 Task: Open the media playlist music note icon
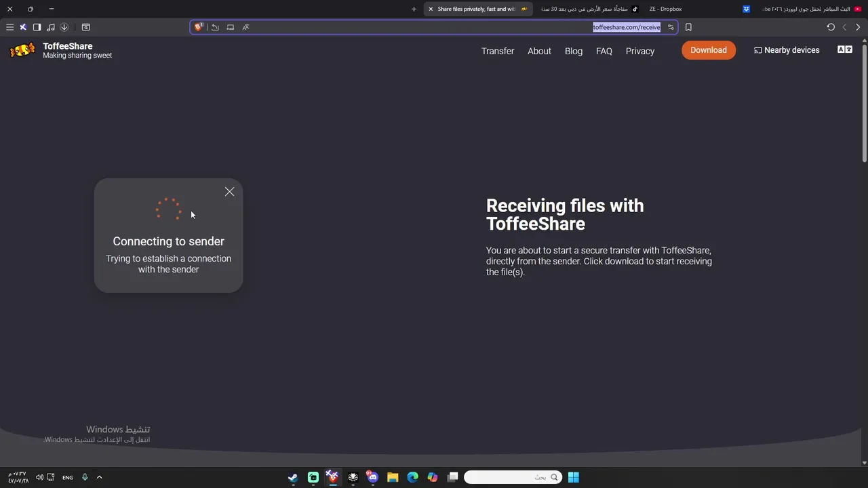[x=50, y=27]
